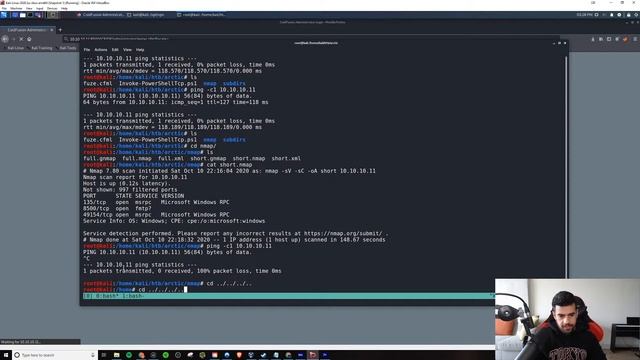Open the VirtualBox Machine menu
The height and width of the screenshot is (360, 640).
click(16, 8)
